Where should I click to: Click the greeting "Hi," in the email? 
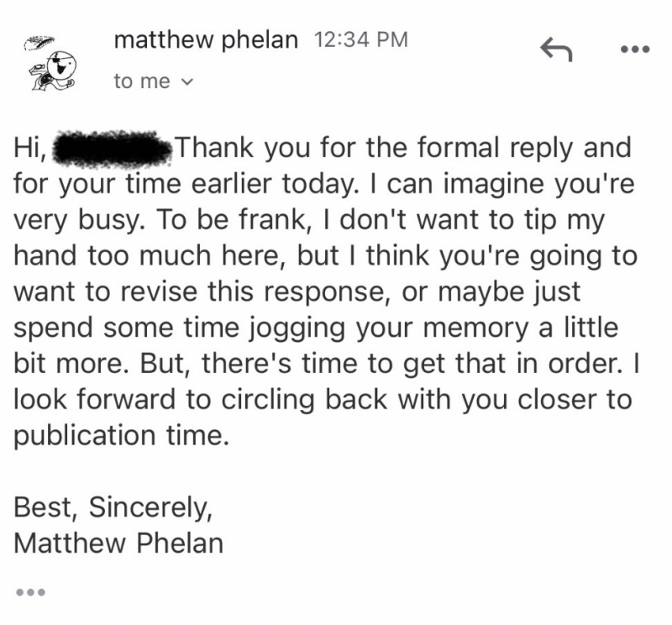tap(32, 150)
